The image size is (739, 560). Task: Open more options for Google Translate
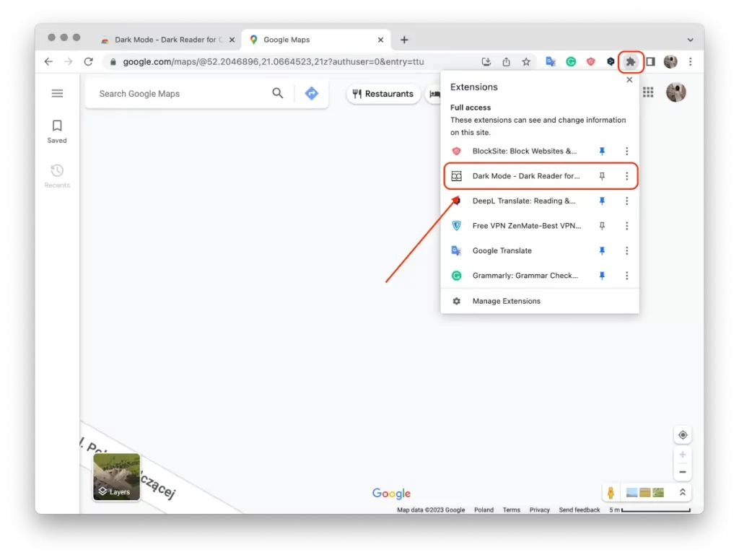point(627,251)
